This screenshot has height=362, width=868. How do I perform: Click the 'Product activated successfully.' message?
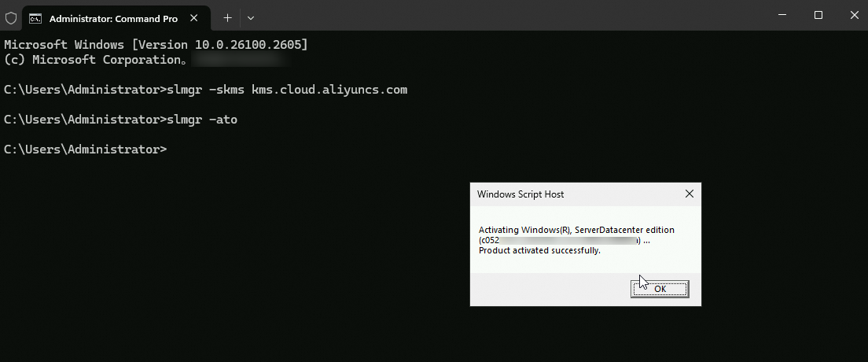point(539,250)
